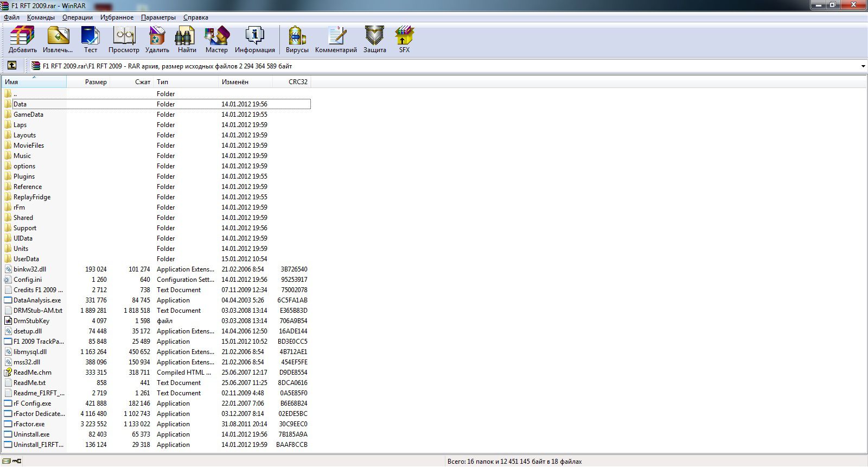Select the Music folder icon
Image resolution: width=868 pixels, height=467 pixels.
point(8,155)
